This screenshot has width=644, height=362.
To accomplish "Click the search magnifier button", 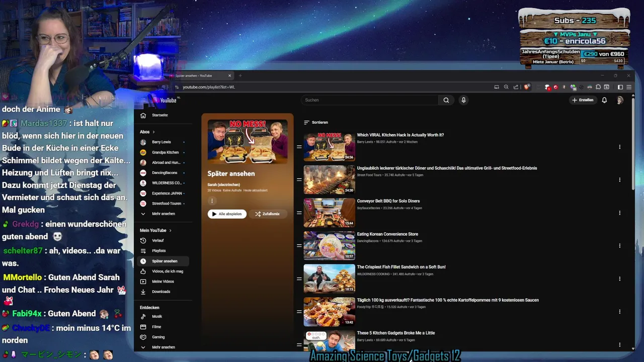I will pos(446,100).
